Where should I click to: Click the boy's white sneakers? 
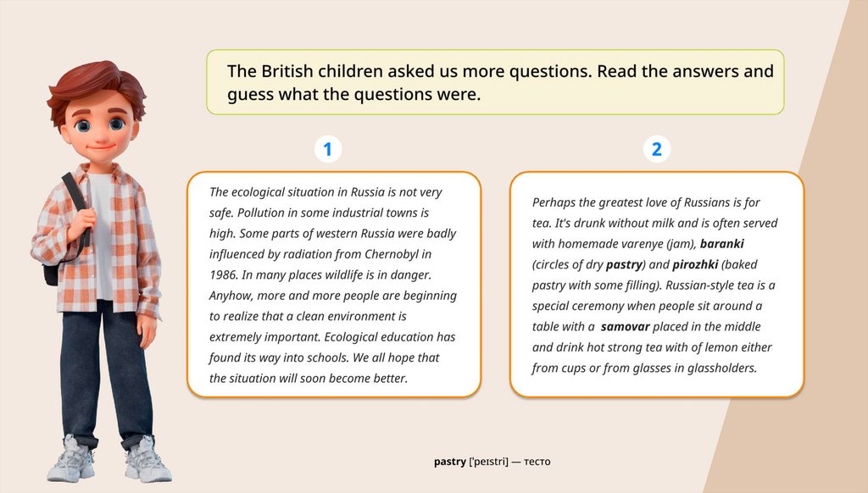point(110,460)
